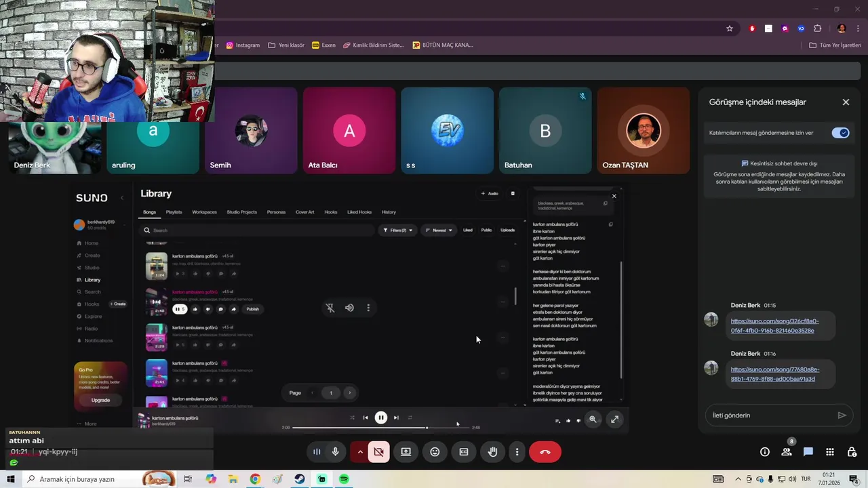Screen dimensions: 868x488
Task: Open first suno.com song link from Deniz Berk
Action: click(774, 326)
